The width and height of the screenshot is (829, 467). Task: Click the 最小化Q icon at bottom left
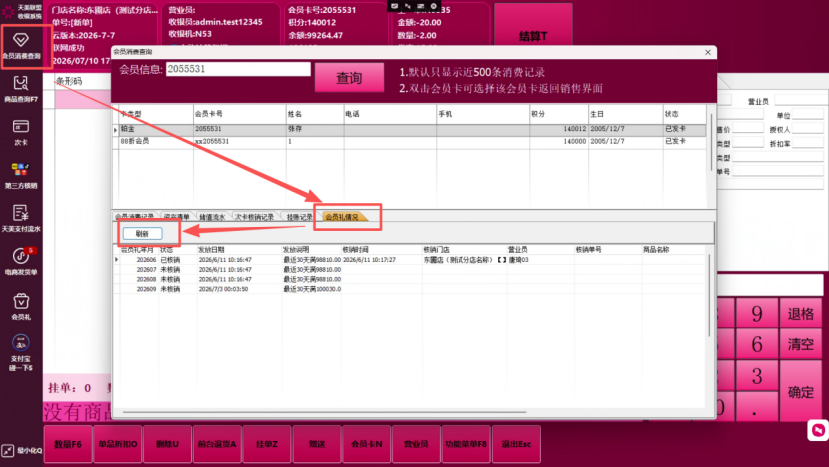tap(21, 451)
